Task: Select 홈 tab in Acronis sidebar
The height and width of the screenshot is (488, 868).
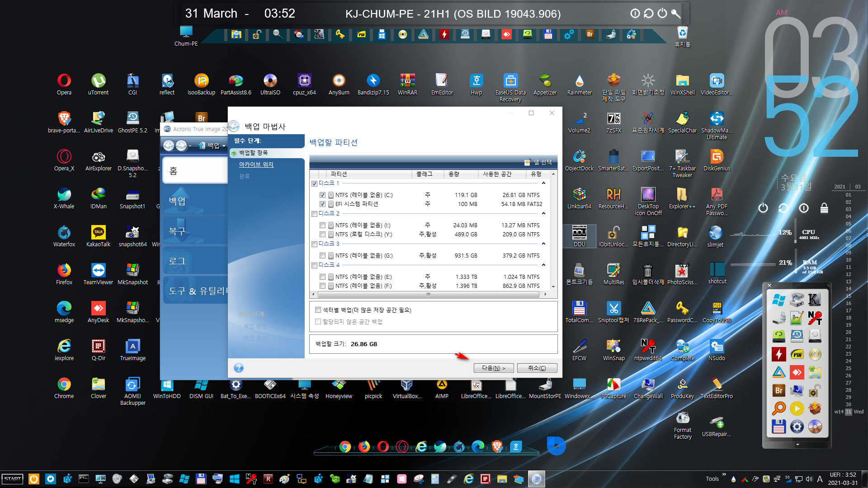Action: pyautogui.click(x=195, y=171)
